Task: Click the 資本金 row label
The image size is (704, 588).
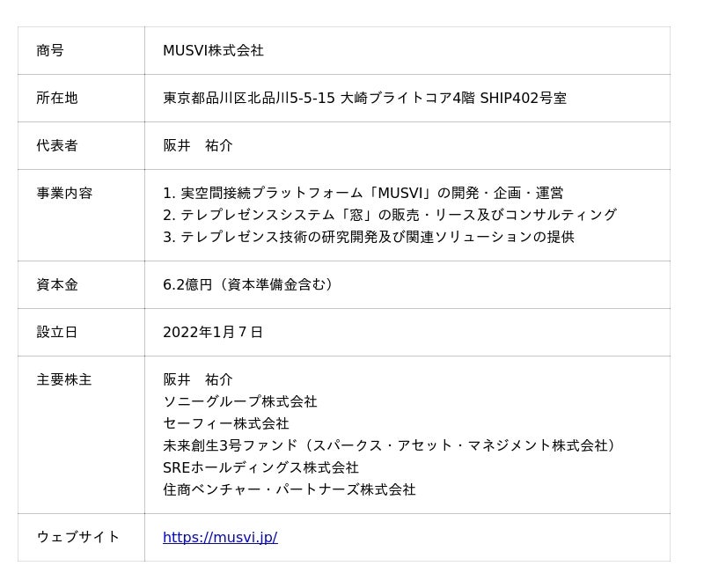Action: (57, 284)
